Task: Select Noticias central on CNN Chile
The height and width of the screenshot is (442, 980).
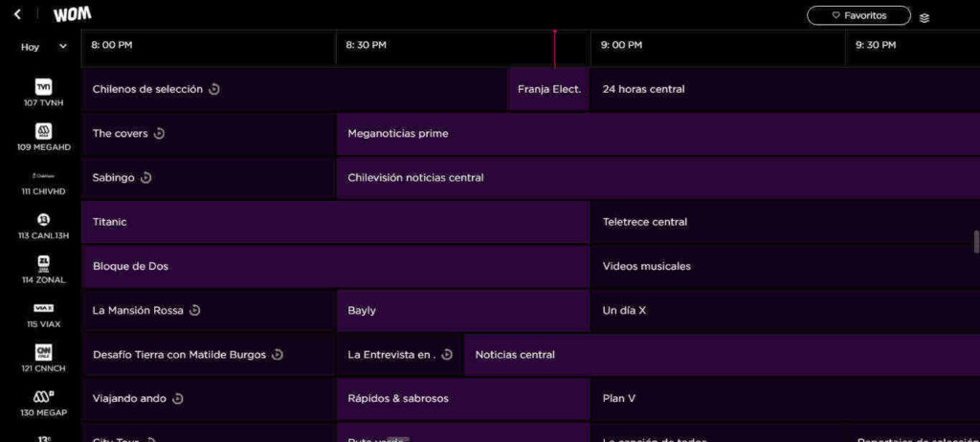Action: coord(515,355)
